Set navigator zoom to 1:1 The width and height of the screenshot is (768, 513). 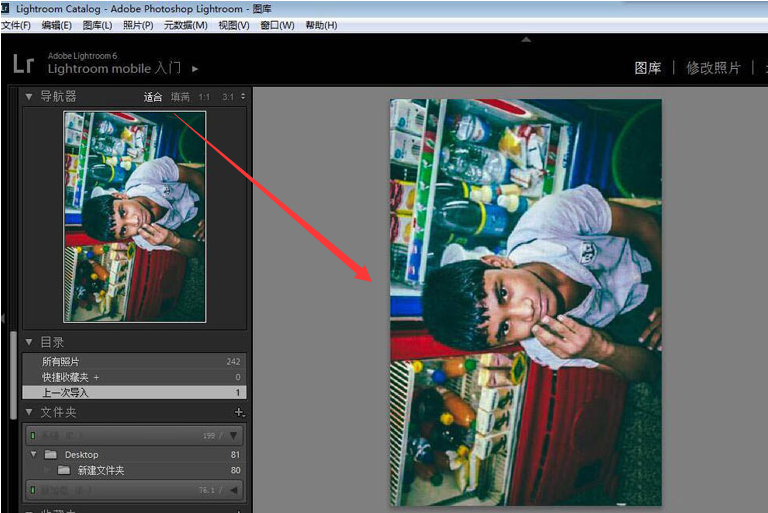(204, 97)
